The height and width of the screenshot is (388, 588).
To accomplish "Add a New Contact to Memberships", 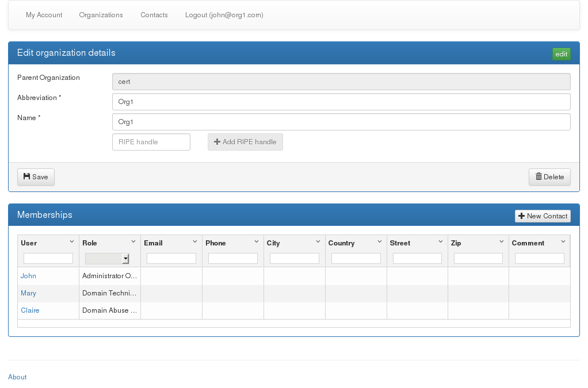I will (x=543, y=216).
